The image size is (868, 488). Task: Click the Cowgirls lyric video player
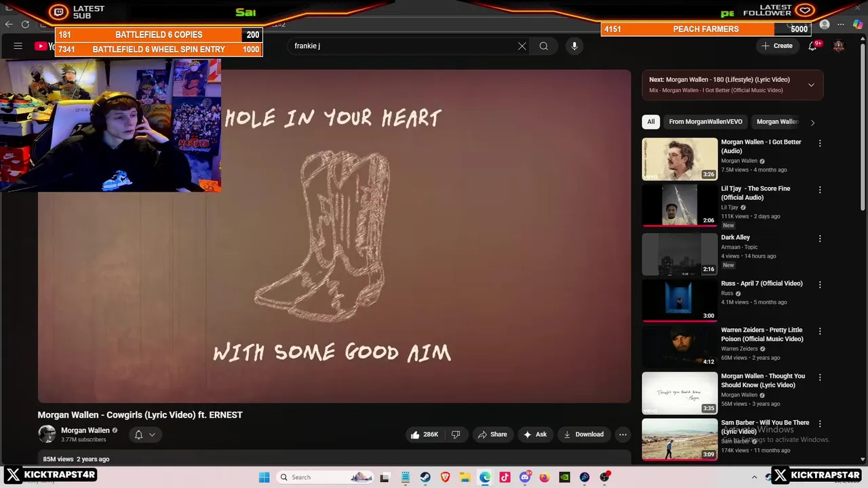334,236
